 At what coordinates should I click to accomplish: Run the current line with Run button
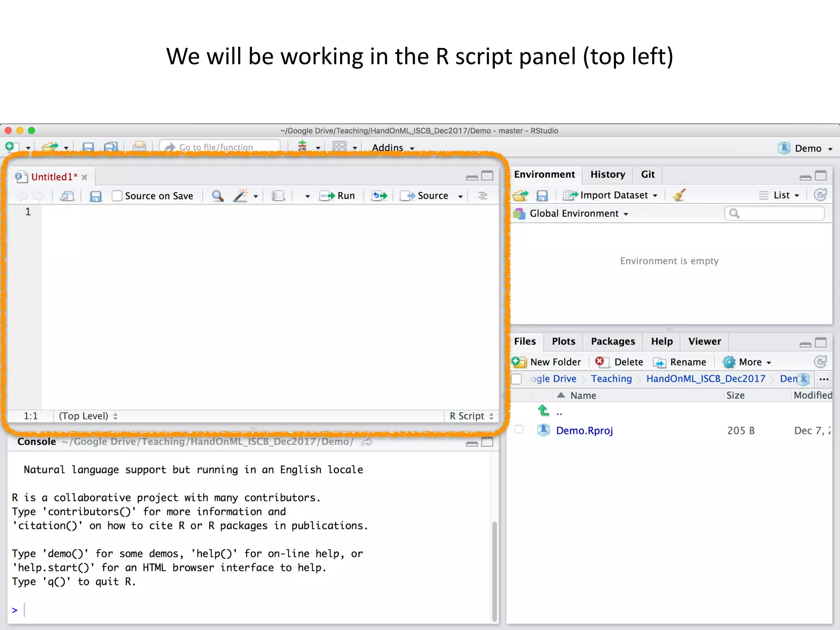[x=337, y=196]
